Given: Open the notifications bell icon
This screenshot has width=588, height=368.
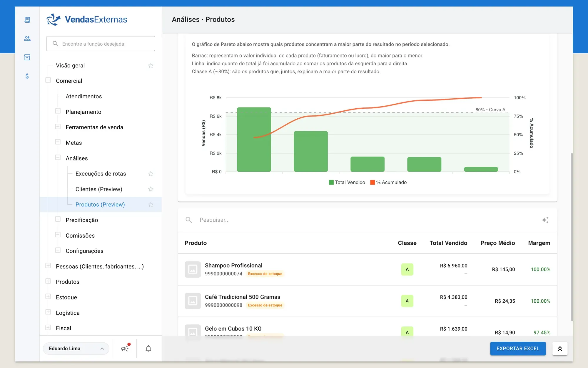Looking at the screenshot, I should pos(148,349).
